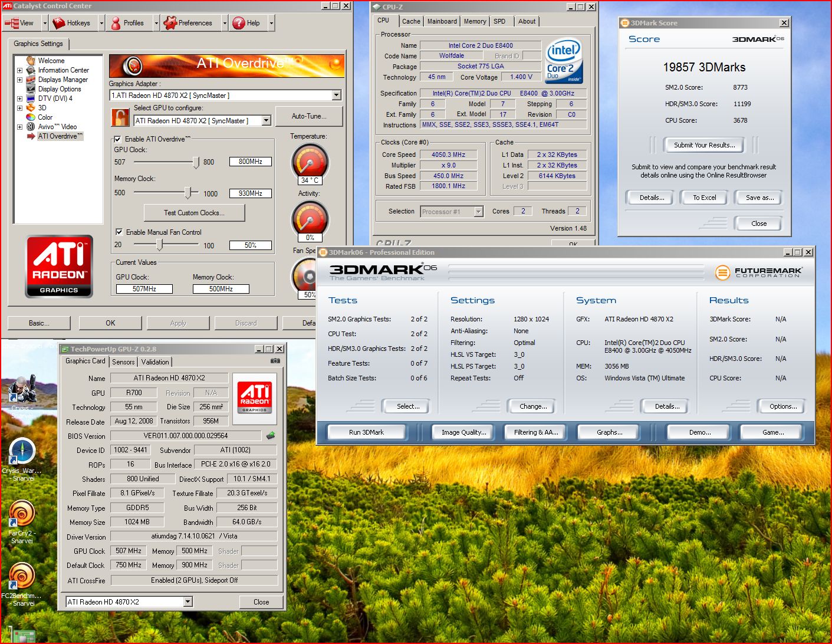The image size is (832, 644).
Task: Switch to Graphics Settings tab
Action: tap(38, 44)
